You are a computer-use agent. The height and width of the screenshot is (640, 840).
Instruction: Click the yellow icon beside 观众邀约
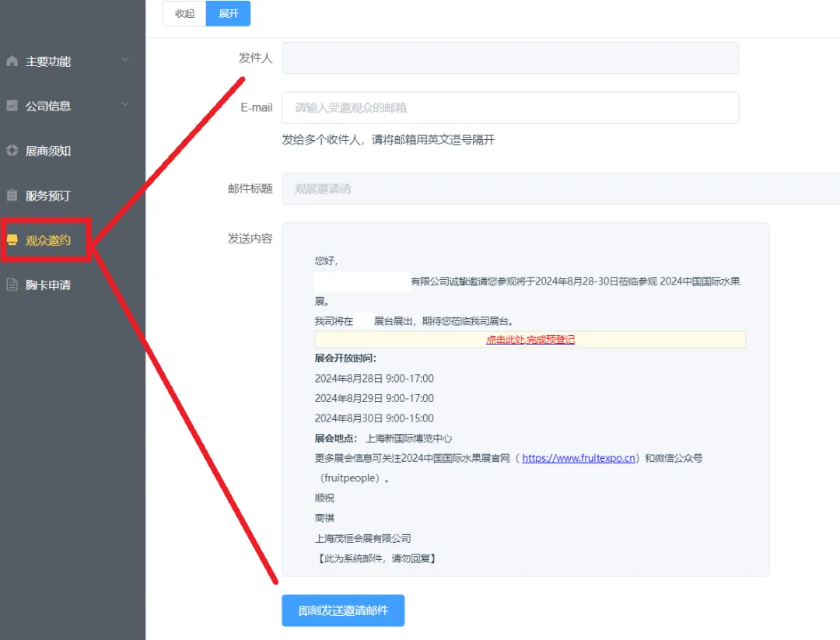(x=12, y=240)
